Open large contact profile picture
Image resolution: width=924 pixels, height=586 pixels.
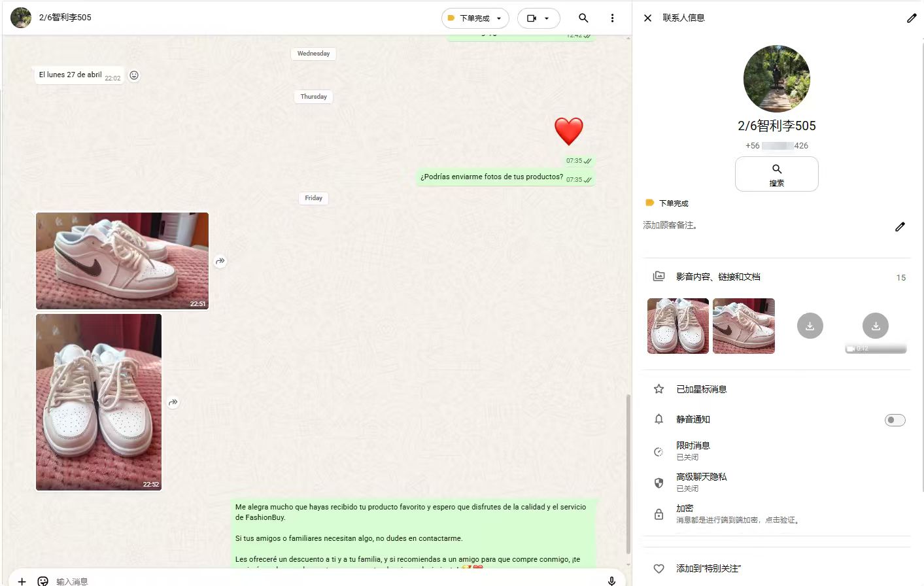[x=777, y=78]
